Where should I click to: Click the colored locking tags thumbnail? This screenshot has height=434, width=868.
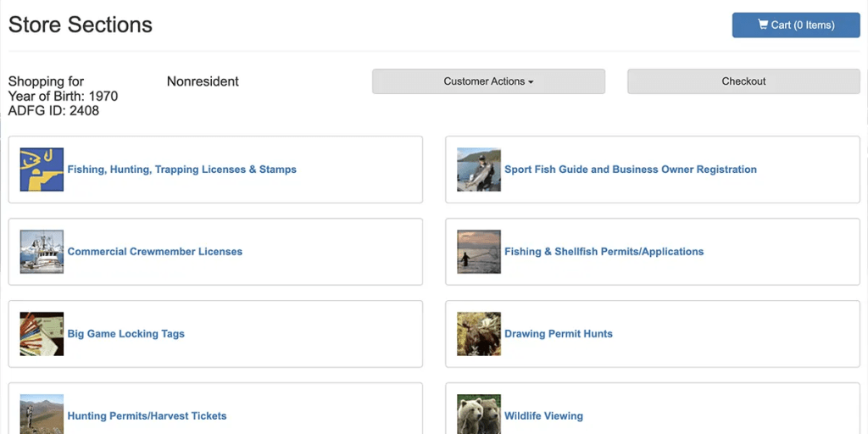pos(42,334)
